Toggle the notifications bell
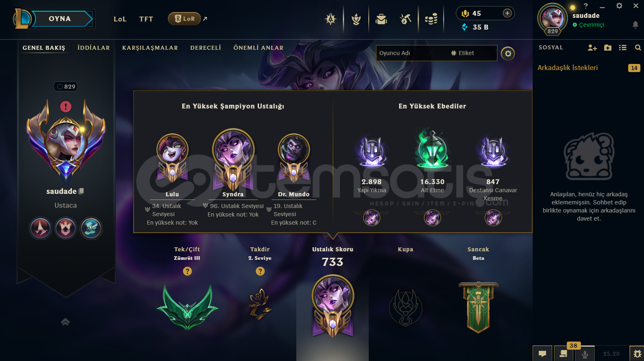Screen dimensions: 644x361 [x=635, y=25]
